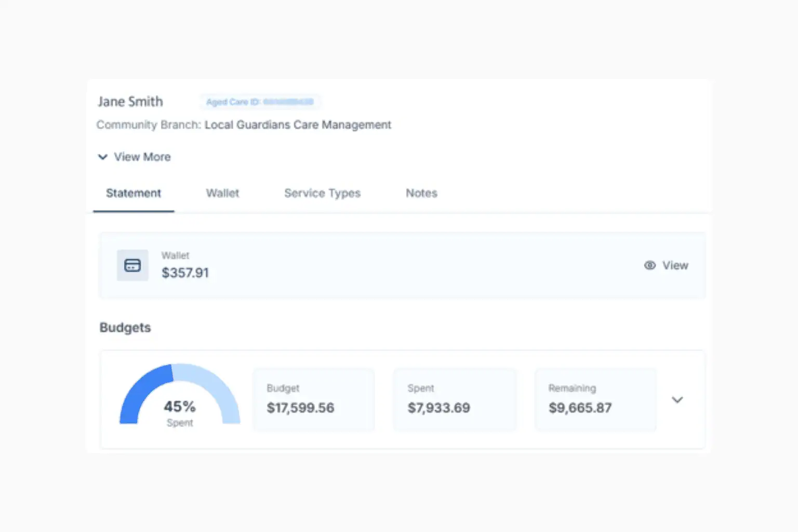The width and height of the screenshot is (798, 532).
Task: Go to the Notes tab
Action: tap(421, 193)
